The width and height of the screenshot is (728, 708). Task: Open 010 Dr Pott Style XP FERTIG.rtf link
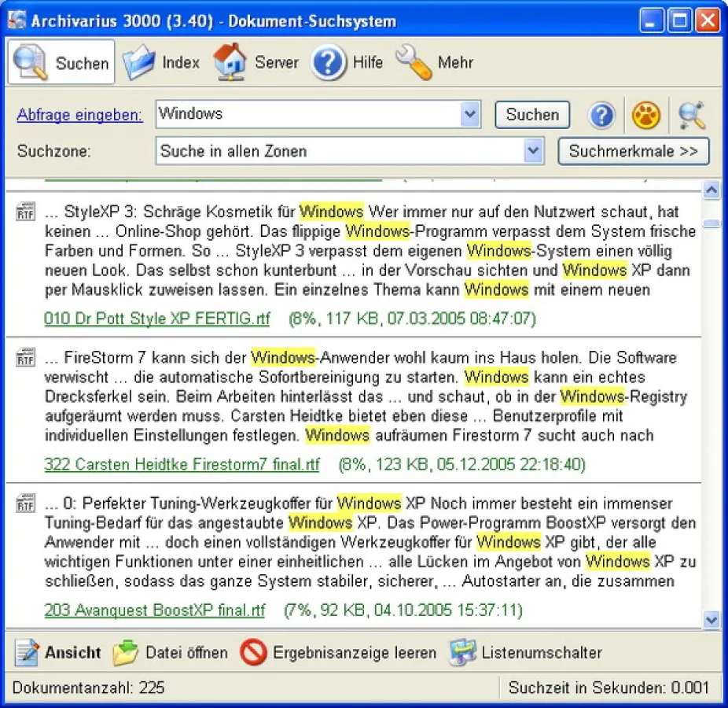pyautogui.click(x=156, y=319)
